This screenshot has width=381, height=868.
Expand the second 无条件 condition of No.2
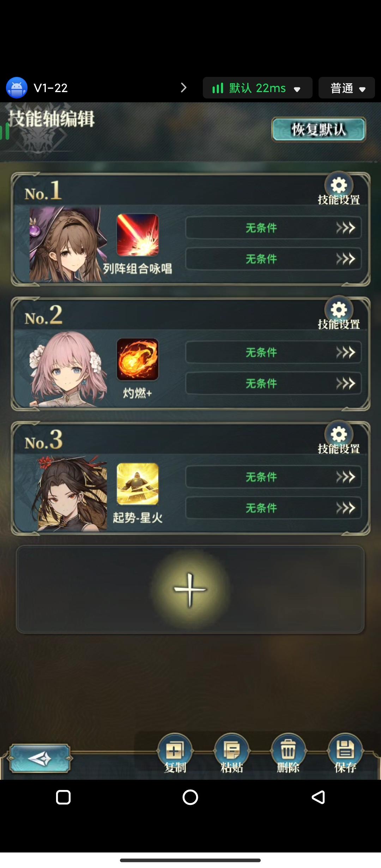coord(273,384)
